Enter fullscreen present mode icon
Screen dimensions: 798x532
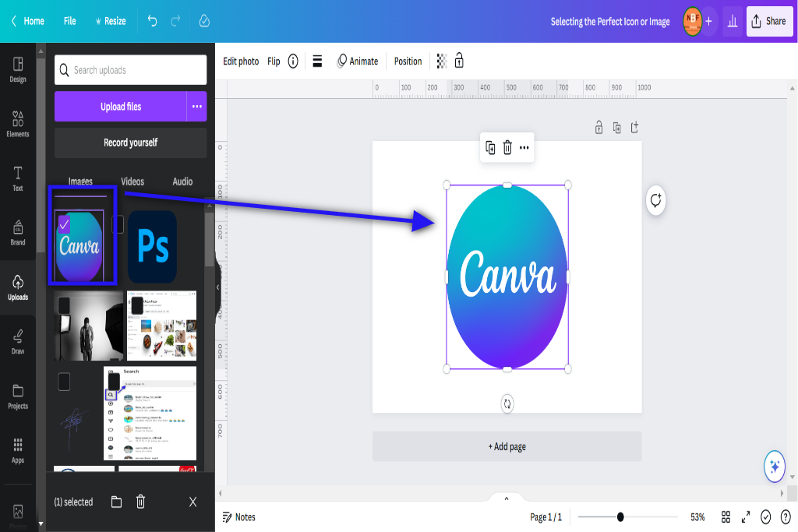tap(746, 517)
